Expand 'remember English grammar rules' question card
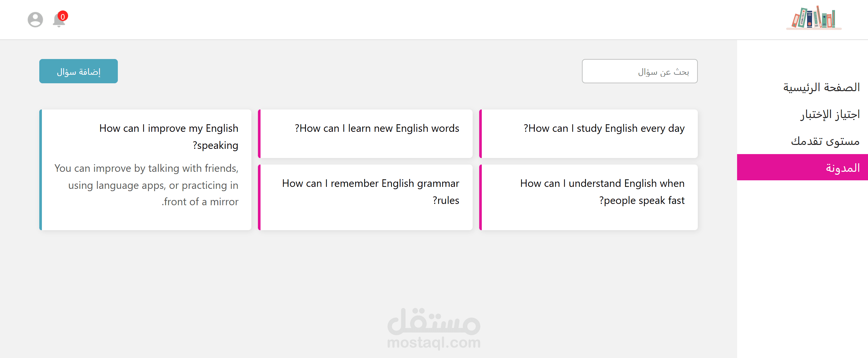Viewport: 868px width, 358px height. coord(370,191)
